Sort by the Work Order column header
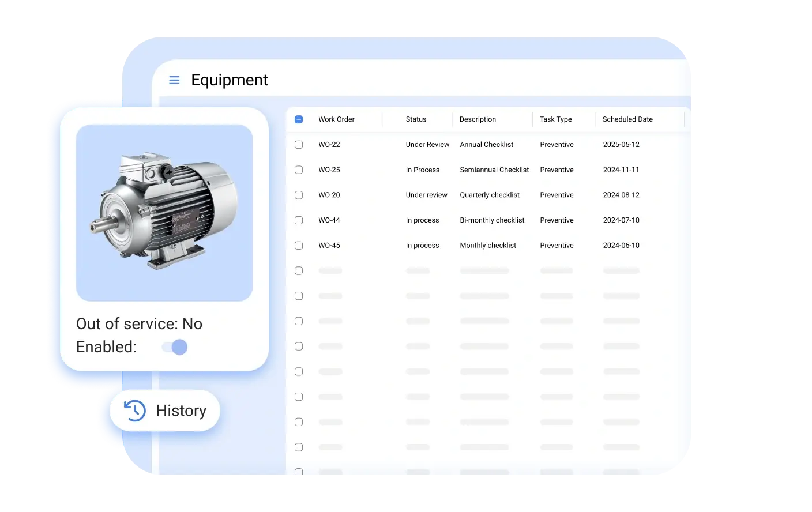 click(x=336, y=119)
